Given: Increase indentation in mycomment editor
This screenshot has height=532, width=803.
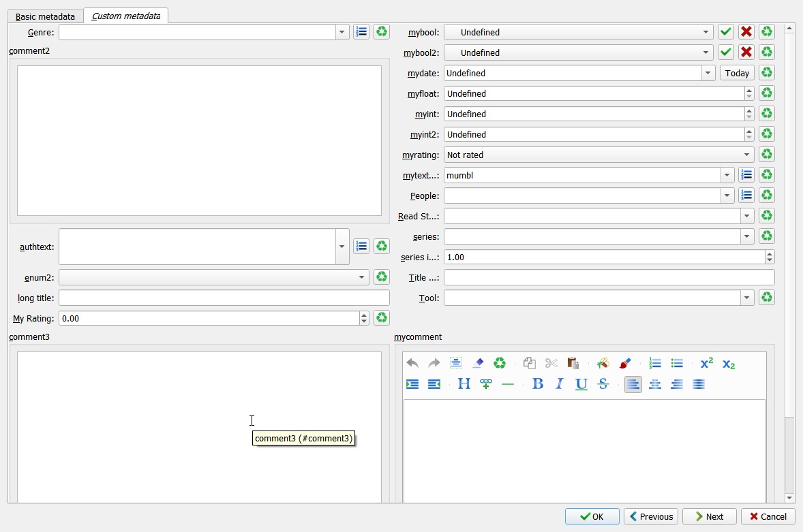Looking at the screenshot, I should point(412,384).
